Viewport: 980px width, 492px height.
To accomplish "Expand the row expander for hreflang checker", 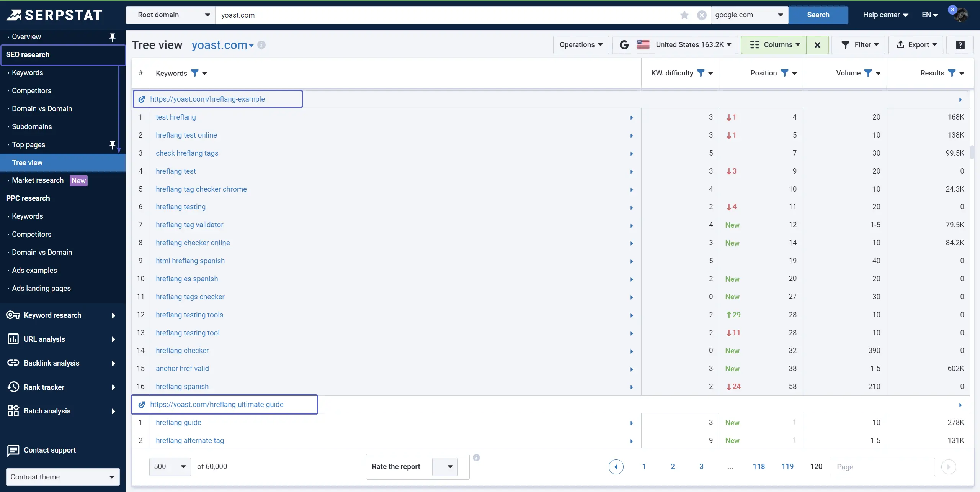I will point(632,351).
